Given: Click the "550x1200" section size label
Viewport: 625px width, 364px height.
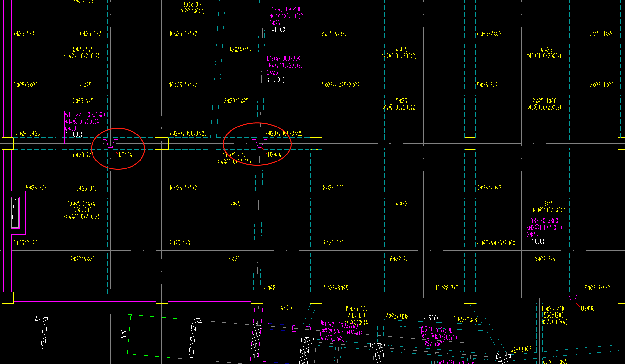Looking at the screenshot, I should pyautogui.click(x=554, y=315).
